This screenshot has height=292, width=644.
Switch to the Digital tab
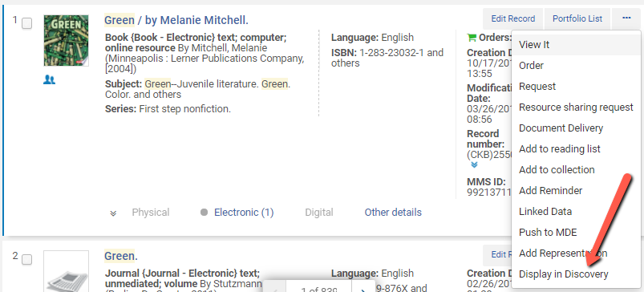(319, 213)
